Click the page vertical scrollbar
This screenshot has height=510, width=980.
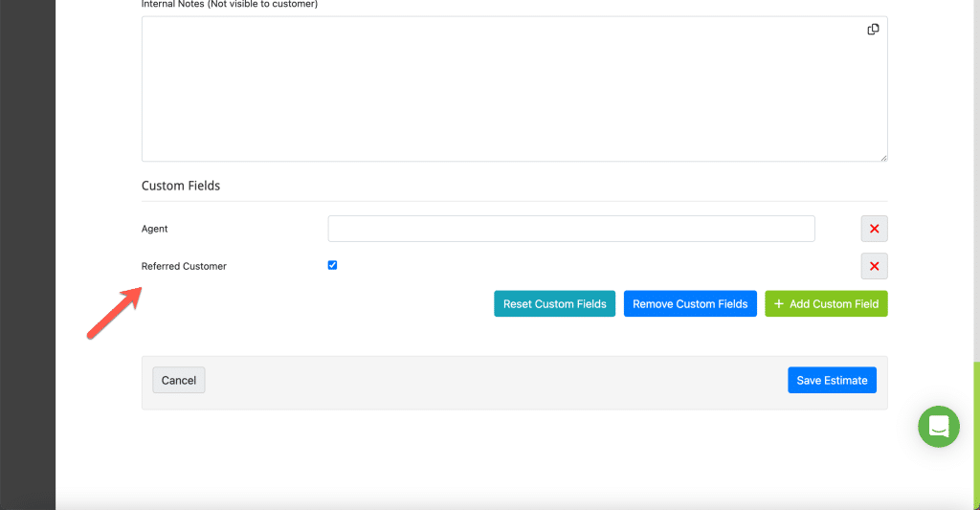tap(976, 434)
